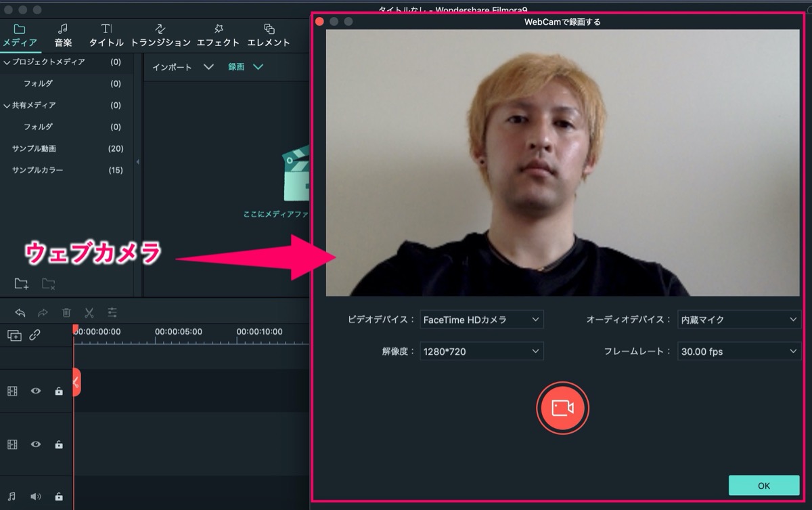The width and height of the screenshot is (812, 510).
Task: Click the フレームレート label
Action: point(639,351)
